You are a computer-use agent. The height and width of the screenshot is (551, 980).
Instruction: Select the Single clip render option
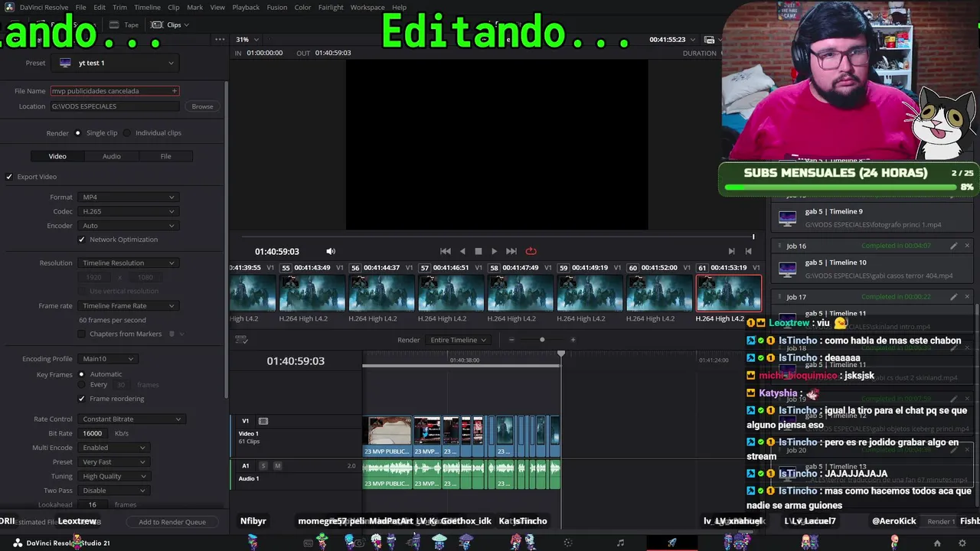tap(77, 133)
